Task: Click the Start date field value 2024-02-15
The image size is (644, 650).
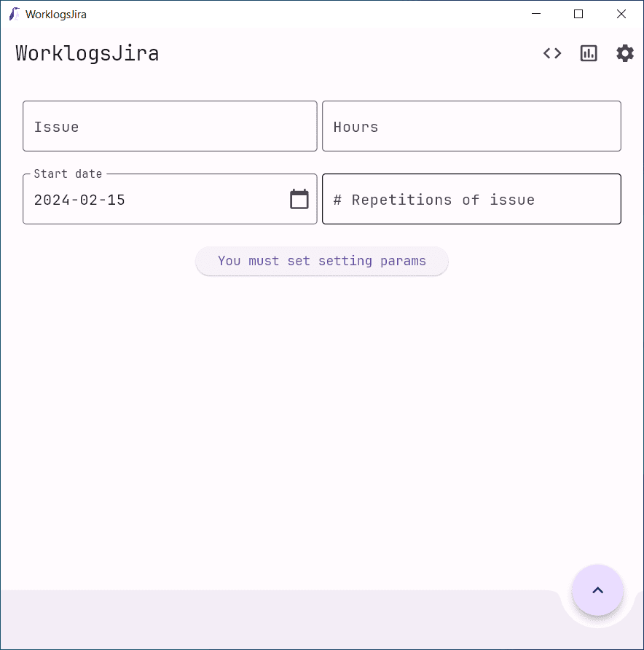Action: coord(79,200)
